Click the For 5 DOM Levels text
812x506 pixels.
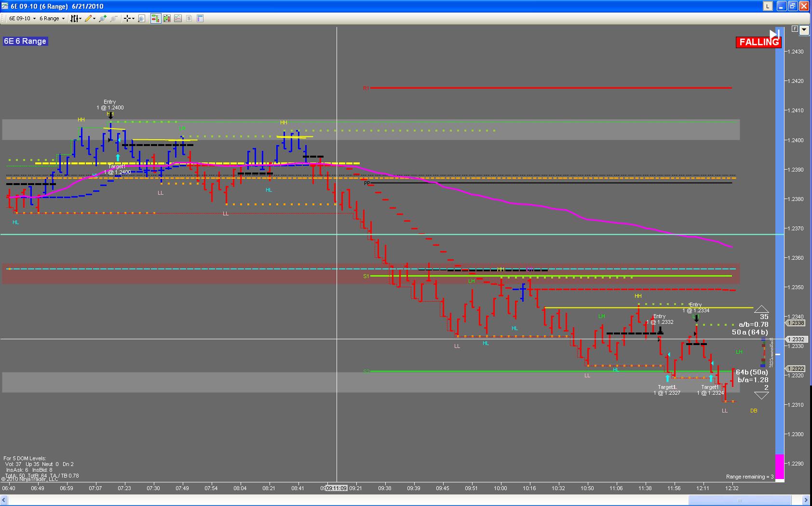click(25, 458)
